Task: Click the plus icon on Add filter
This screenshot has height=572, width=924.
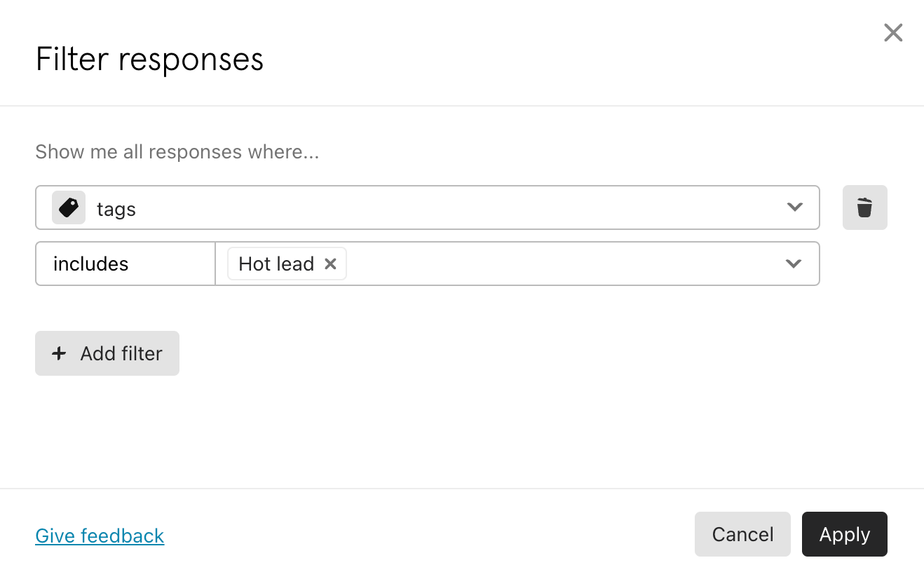Action: click(x=60, y=353)
